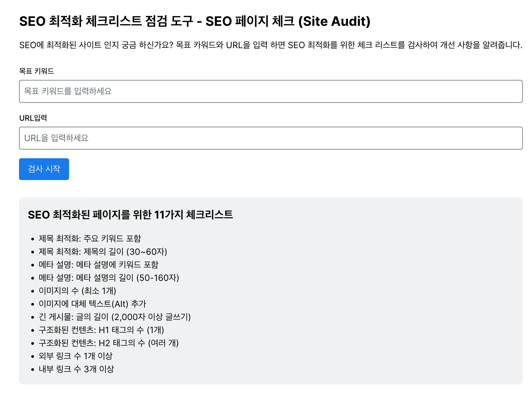The width and height of the screenshot is (532, 403).
Task: Select the 주요 키워드 포함 checklist item
Action: (x=90, y=238)
